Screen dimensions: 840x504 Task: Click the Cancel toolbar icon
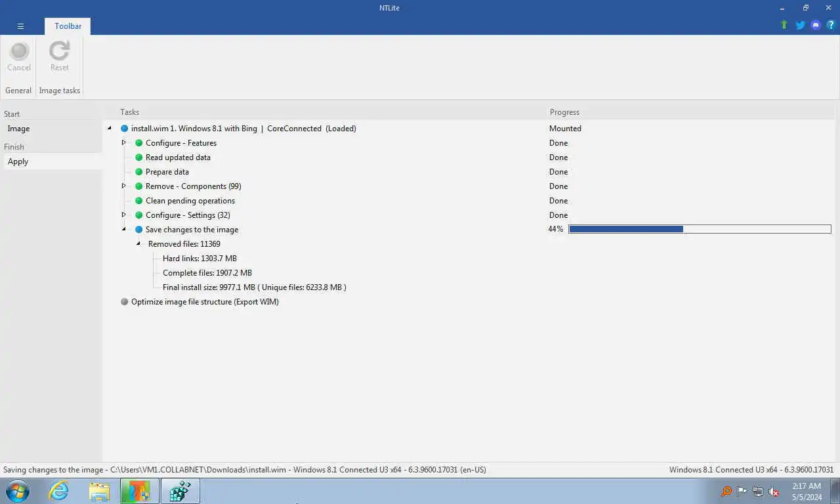19,51
